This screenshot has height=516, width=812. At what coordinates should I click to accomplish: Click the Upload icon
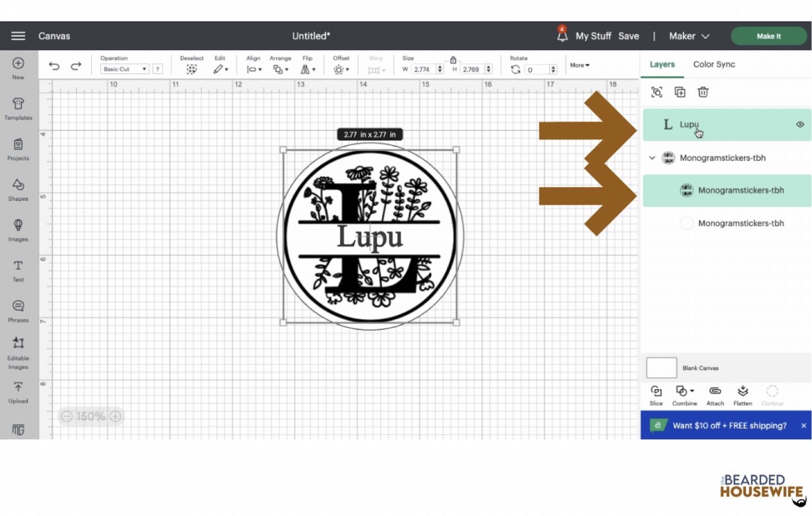point(18,389)
